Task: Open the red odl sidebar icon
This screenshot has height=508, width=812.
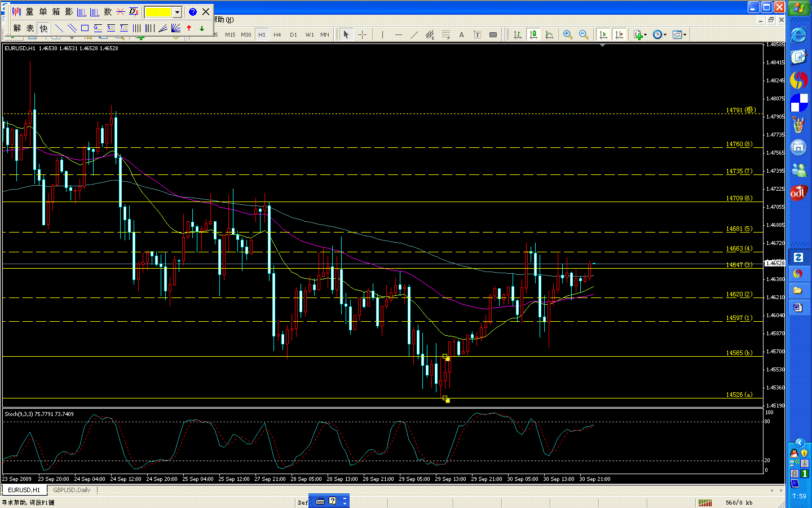Action: pyautogui.click(x=798, y=193)
